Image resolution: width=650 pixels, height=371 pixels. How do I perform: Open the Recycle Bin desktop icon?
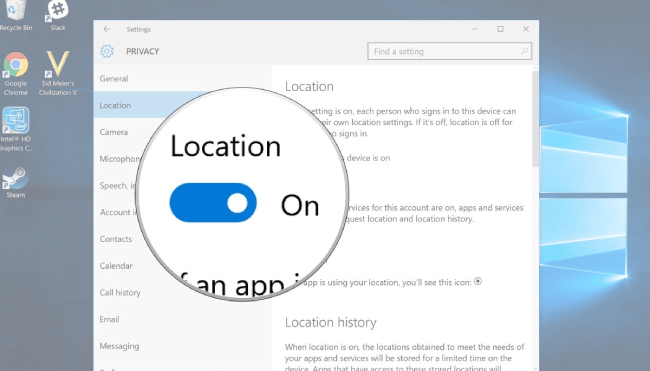tap(15, 15)
